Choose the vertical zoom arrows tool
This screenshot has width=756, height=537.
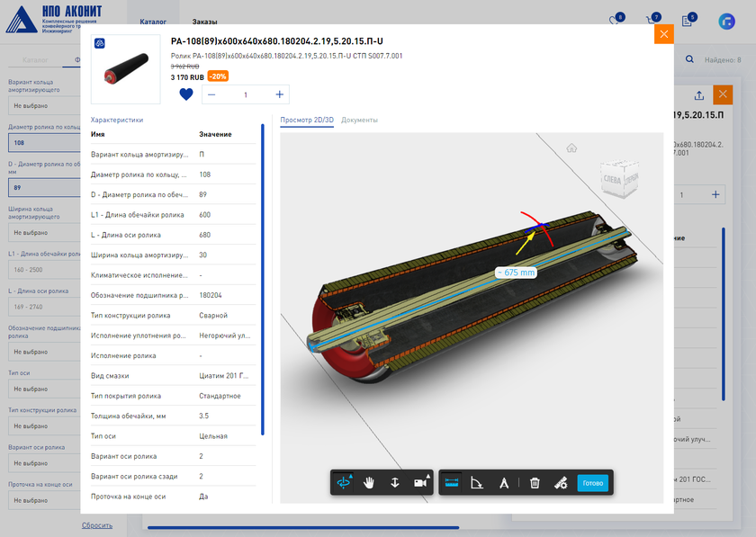click(x=394, y=483)
